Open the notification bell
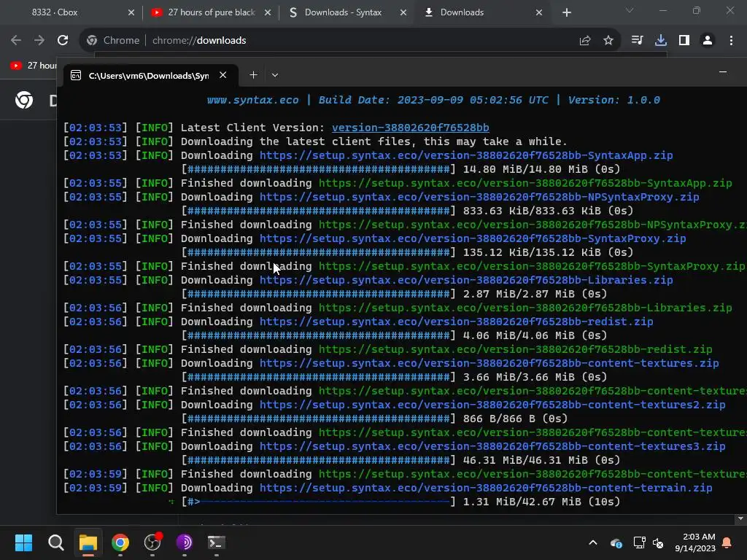747x560 pixels. 727,542
